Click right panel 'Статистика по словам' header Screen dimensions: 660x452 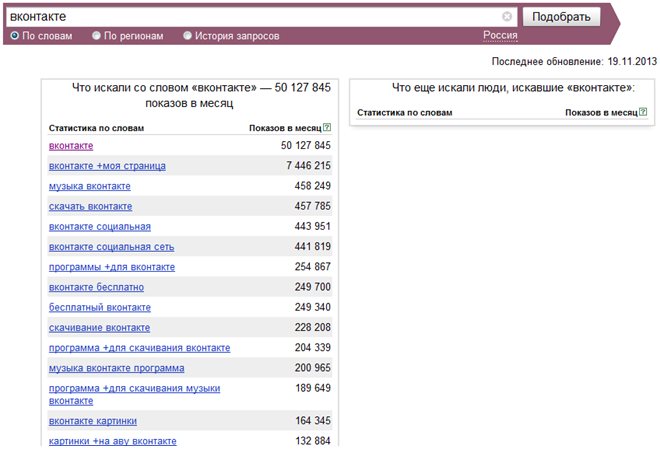(x=405, y=112)
